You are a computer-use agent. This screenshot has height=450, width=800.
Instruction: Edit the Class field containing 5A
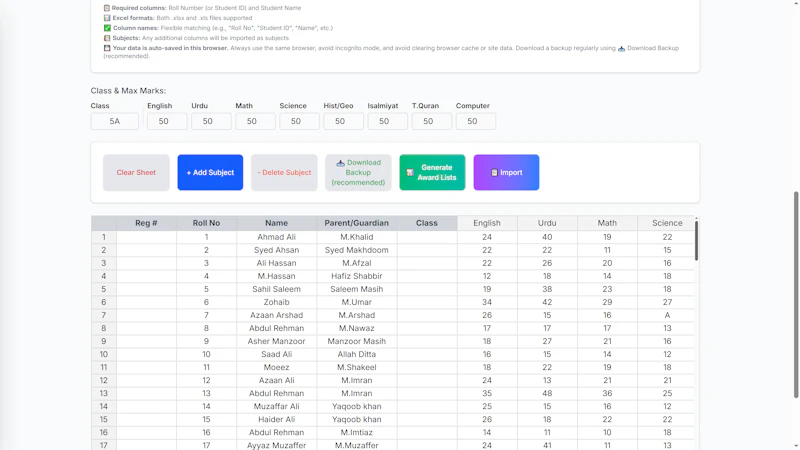click(114, 121)
